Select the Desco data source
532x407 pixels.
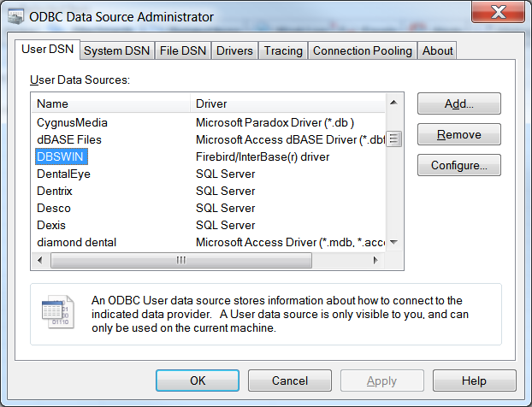point(54,208)
